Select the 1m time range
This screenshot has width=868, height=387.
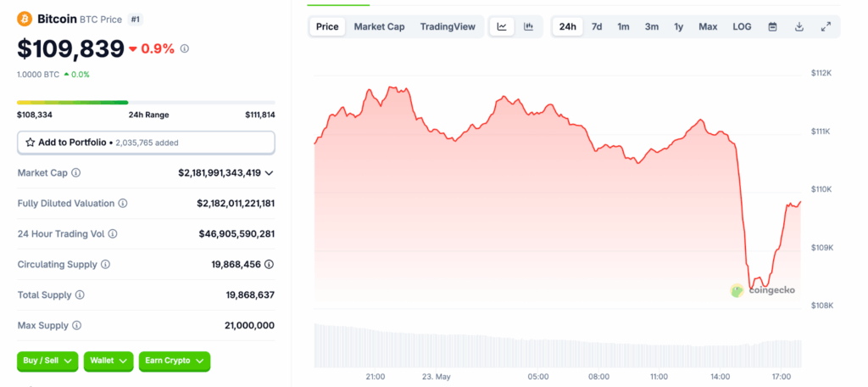tap(623, 26)
